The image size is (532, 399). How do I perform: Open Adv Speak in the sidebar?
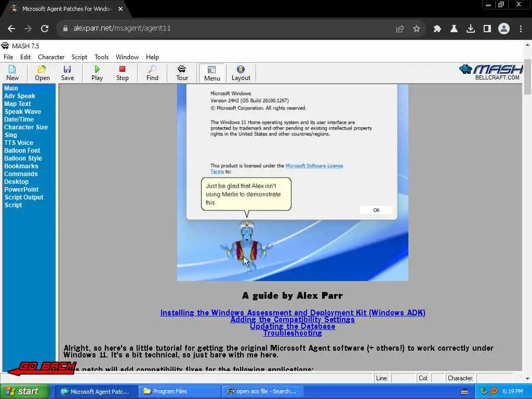pos(20,96)
